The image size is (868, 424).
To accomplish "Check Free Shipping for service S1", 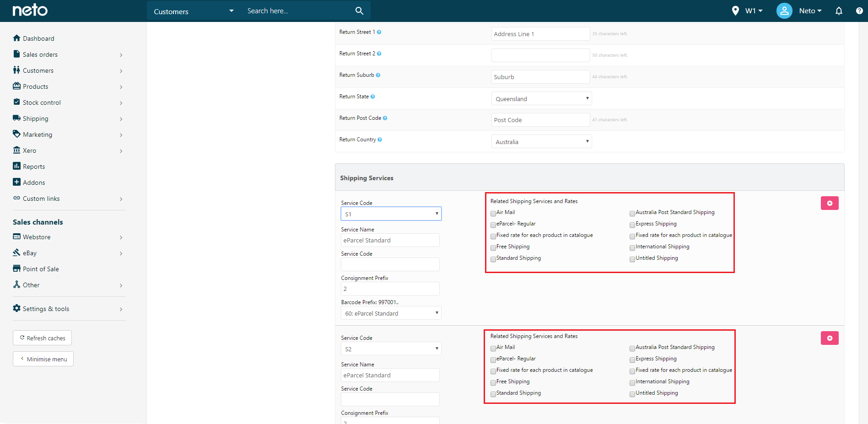I will (493, 247).
